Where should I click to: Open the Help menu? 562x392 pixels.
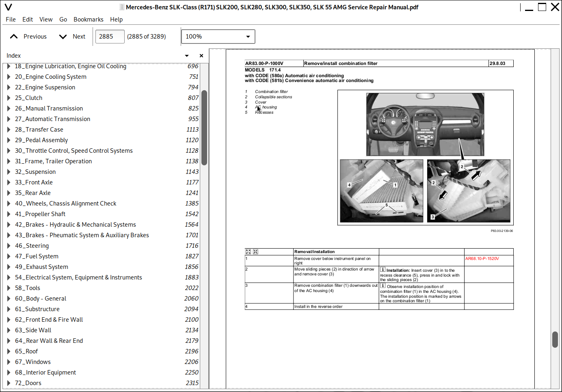pos(116,19)
